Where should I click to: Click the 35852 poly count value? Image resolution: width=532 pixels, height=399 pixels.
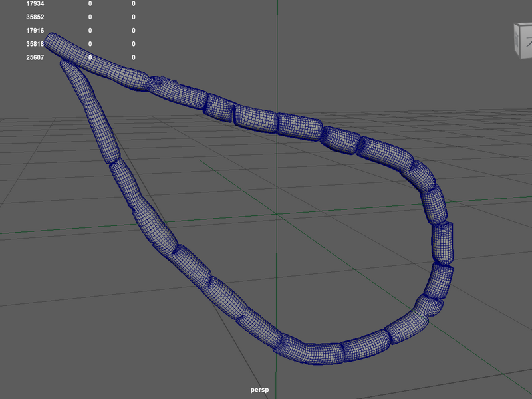click(35, 17)
